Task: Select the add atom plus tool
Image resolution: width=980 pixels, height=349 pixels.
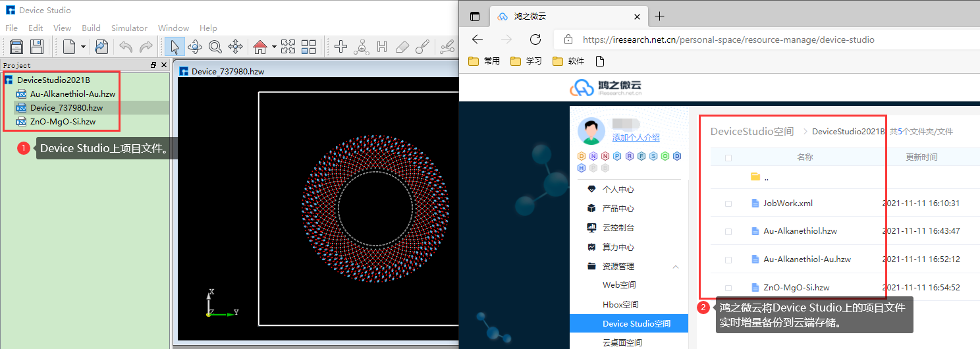Action: [340, 46]
